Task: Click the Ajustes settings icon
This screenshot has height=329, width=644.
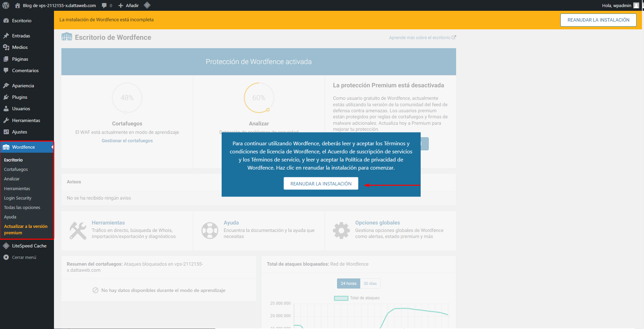Action: (x=6, y=132)
